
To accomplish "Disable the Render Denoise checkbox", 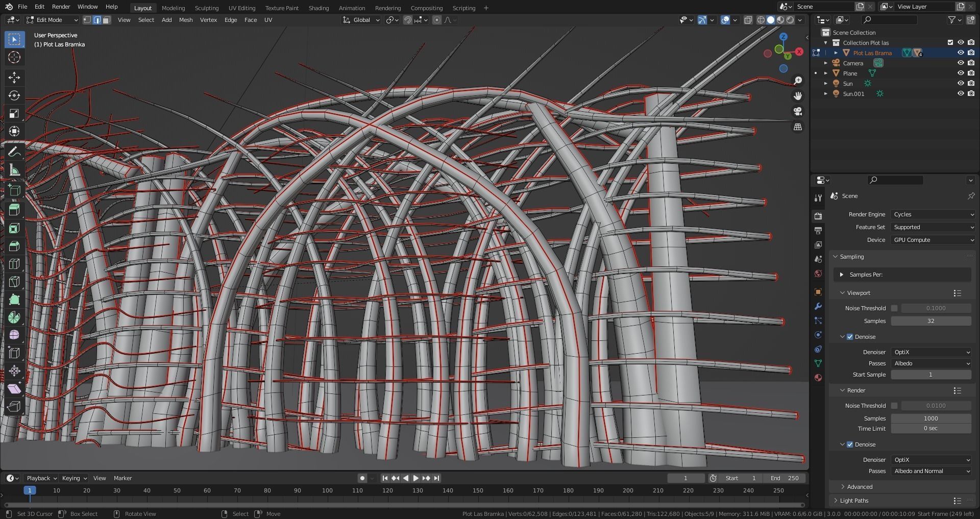I will tap(850, 444).
